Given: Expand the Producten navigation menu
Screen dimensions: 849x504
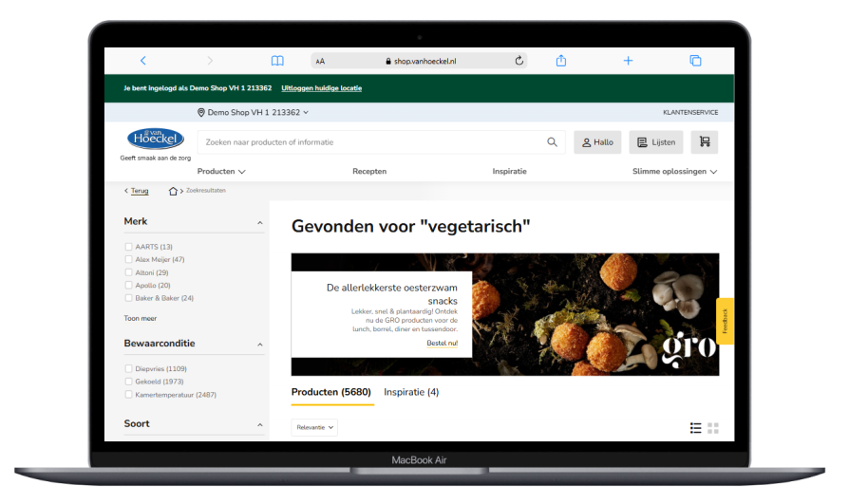Looking at the screenshot, I should 221,172.
